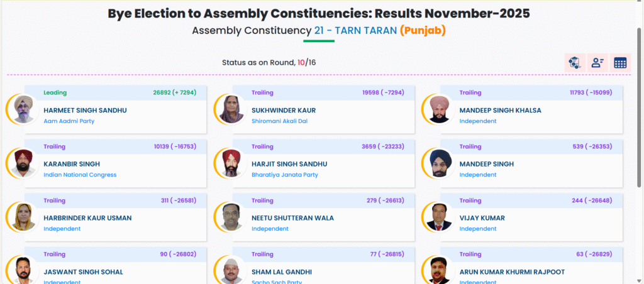Click the clipboard results icon

574,63
